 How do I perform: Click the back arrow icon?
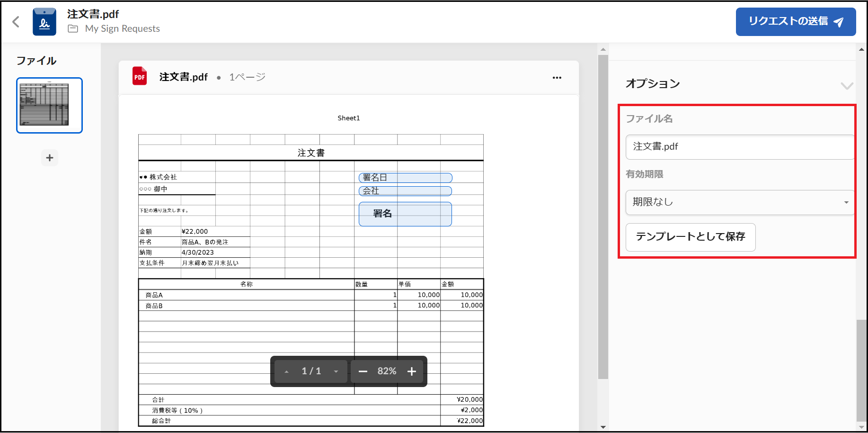point(16,22)
